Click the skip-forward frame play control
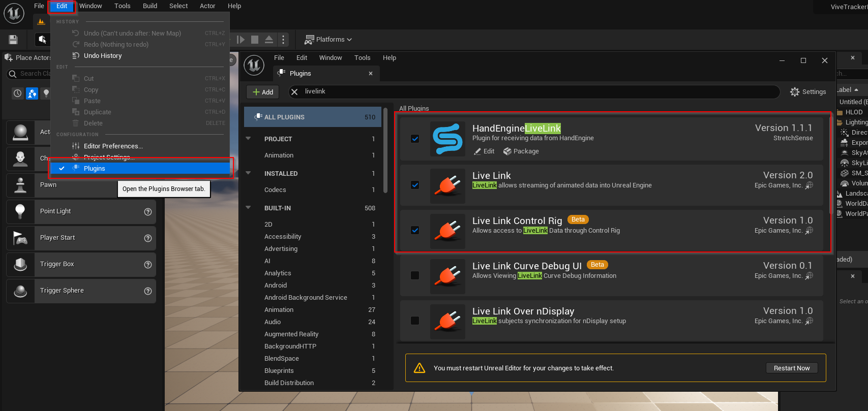Viewport: 868px width, 411px height. [x=241, y=40]
